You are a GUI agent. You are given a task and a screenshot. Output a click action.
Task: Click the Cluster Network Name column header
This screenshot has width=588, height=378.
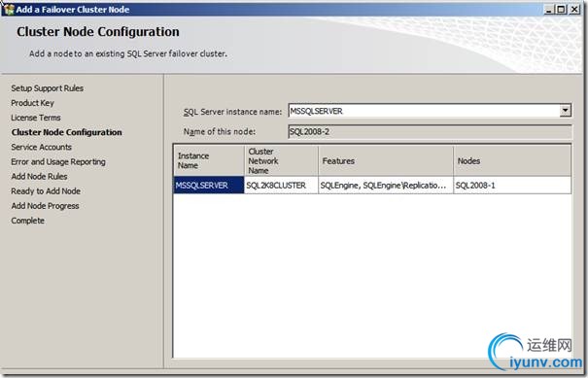tap(281, 160)
